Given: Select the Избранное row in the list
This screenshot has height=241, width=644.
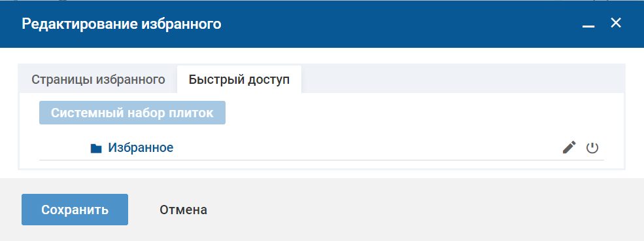Looking at the screenshot, I should coord(322,147).
